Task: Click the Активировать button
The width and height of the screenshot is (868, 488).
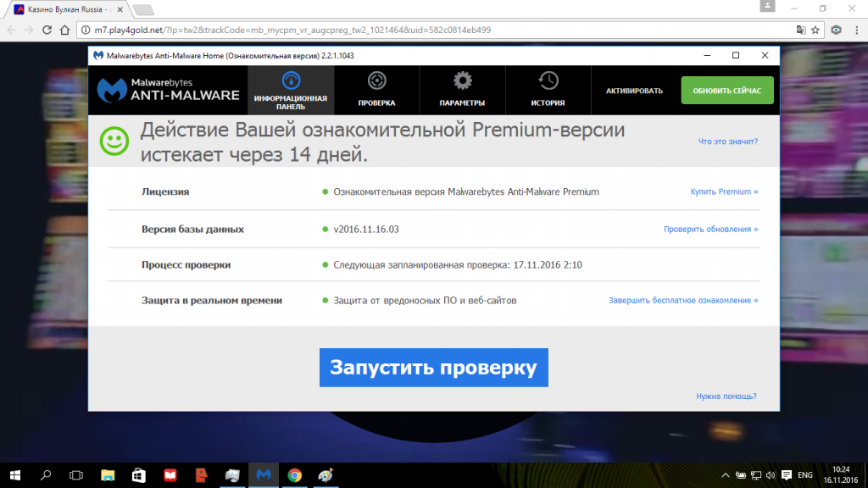Action: pyautogui.click(x=634, y=91)
